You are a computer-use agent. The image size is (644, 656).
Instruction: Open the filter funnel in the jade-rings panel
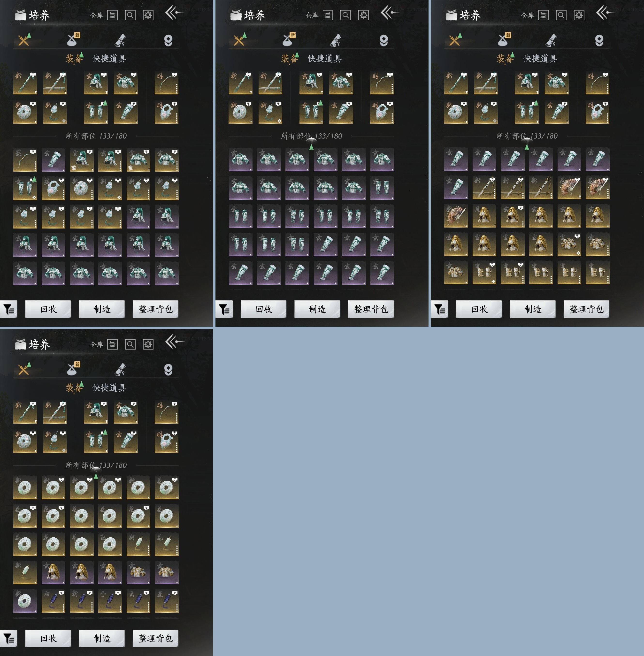(8, 638)
